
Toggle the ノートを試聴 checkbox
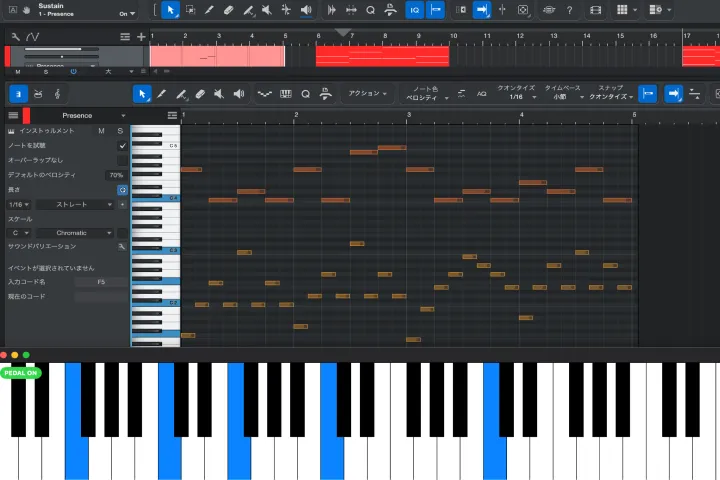tap(122, 146)
